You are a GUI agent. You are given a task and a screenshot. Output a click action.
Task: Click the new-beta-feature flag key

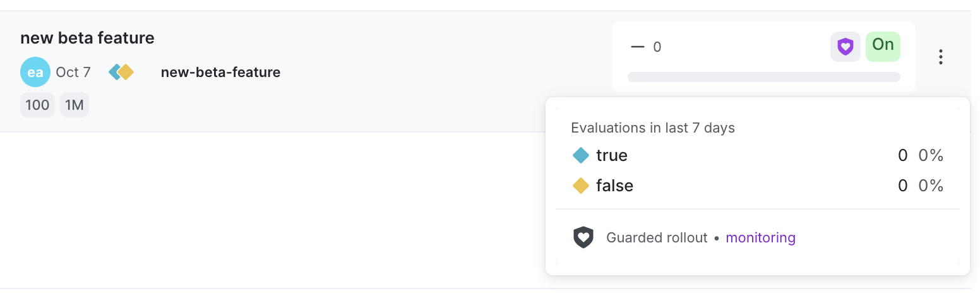220,73
